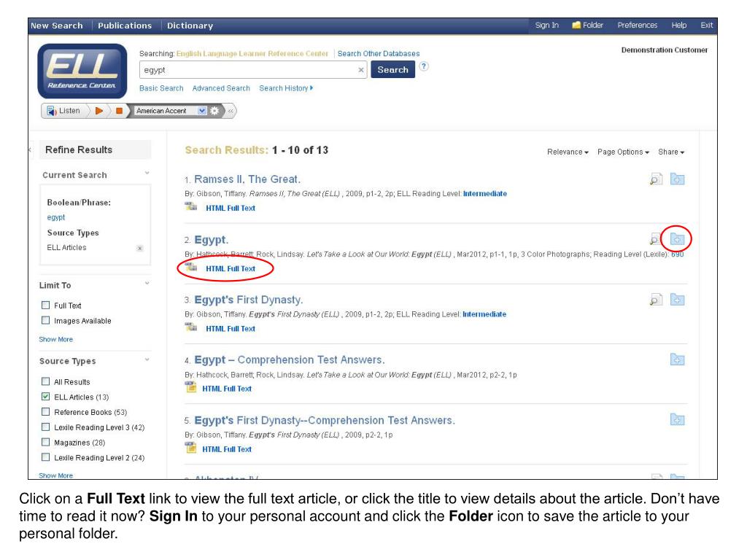Viewport: 747px width, 560px height.
Task: Go to New Search in the top menu
Action: click(x=57, y=26)
